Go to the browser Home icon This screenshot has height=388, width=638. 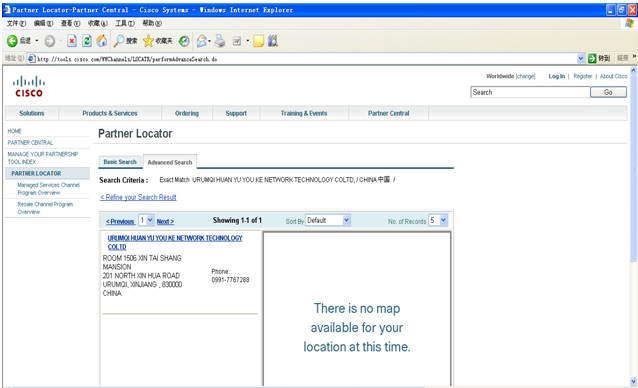coord(102,41)
